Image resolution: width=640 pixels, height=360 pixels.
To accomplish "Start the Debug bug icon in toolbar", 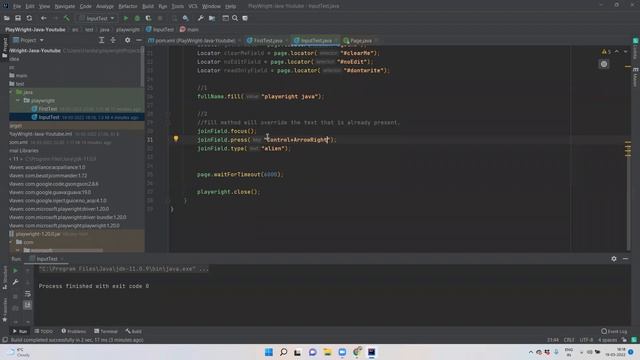I will pos(137,18).
